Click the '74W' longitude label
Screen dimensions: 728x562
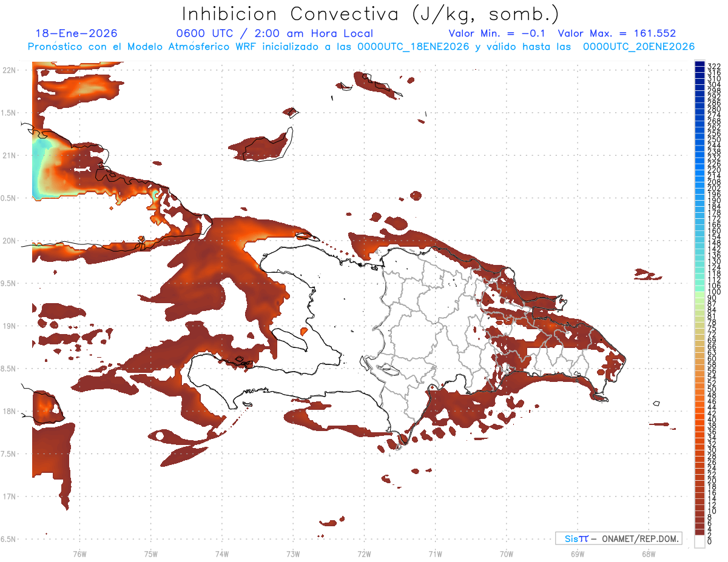point(221,554)
